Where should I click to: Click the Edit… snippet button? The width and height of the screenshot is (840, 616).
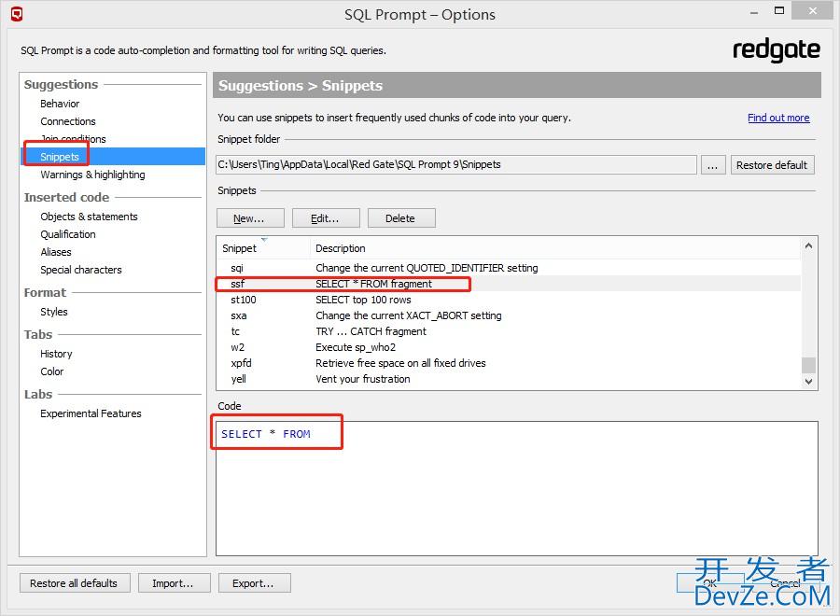[326, 218]
